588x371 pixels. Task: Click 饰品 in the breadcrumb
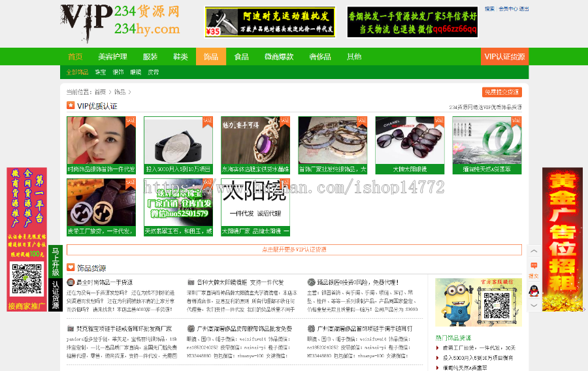click(x=120, y=92)
